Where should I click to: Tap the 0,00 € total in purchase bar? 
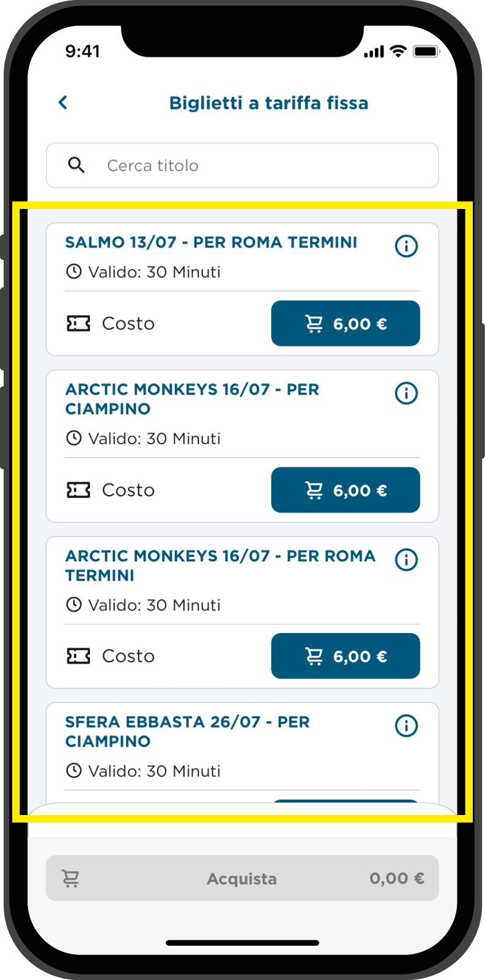397,879
